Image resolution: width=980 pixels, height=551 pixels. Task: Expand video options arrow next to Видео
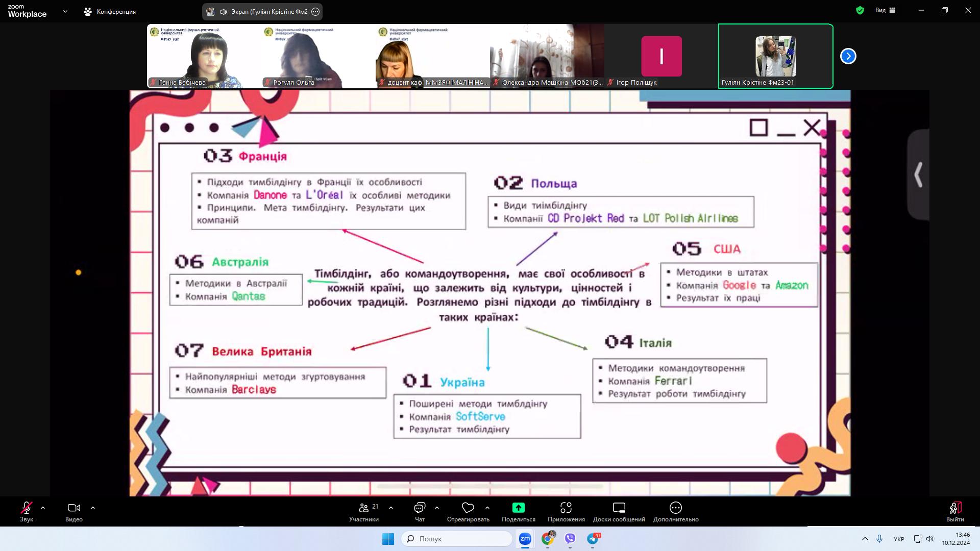(x=93, y=508)
